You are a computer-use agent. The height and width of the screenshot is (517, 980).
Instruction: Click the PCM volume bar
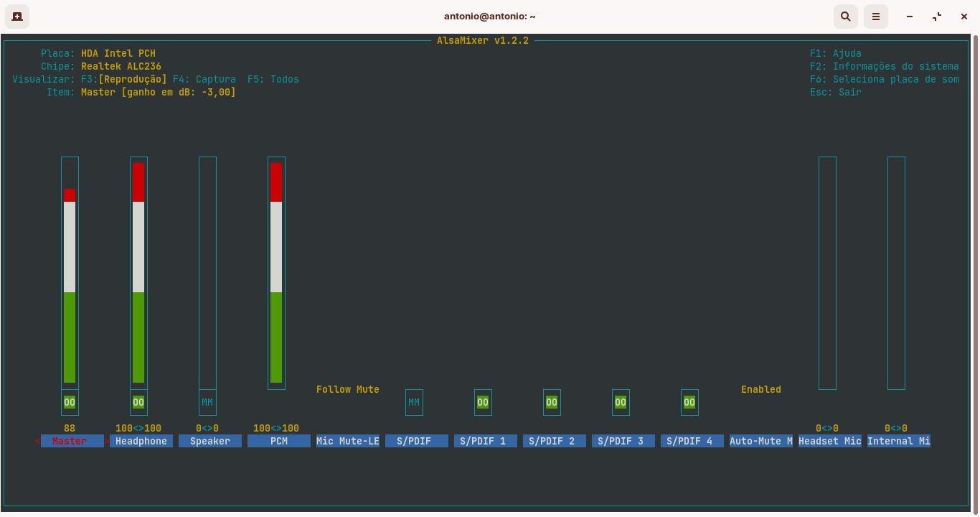276,273
